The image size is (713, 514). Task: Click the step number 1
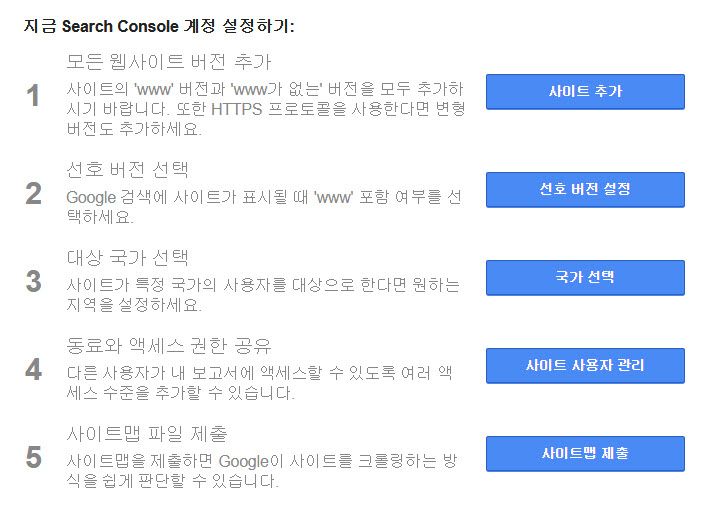(33, 96)
